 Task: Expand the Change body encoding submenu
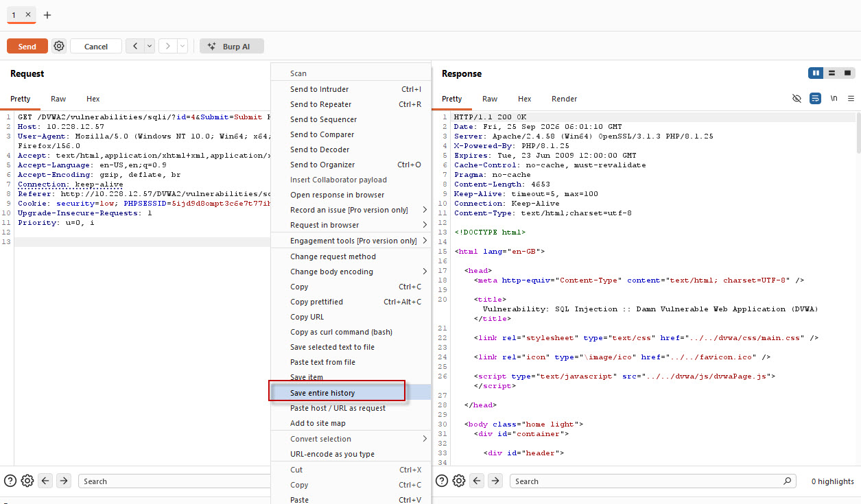[425, 272]
